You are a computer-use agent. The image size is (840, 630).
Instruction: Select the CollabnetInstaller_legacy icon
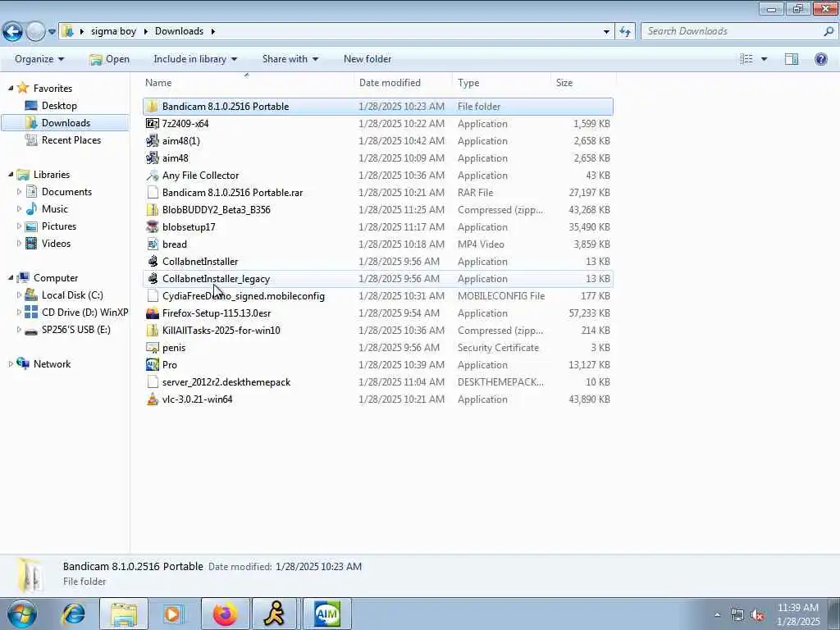(x=152, y=279)
